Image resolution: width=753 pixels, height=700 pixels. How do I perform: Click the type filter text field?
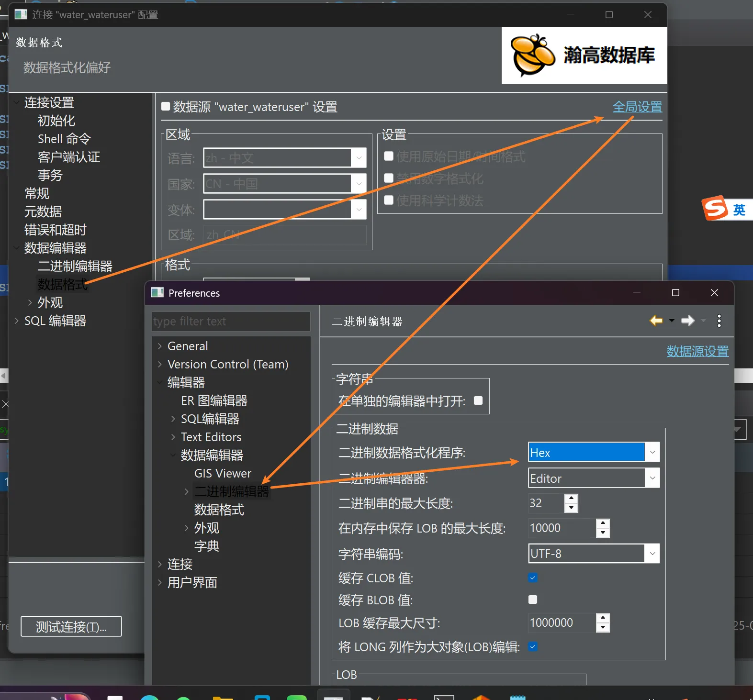click(231, 322)
